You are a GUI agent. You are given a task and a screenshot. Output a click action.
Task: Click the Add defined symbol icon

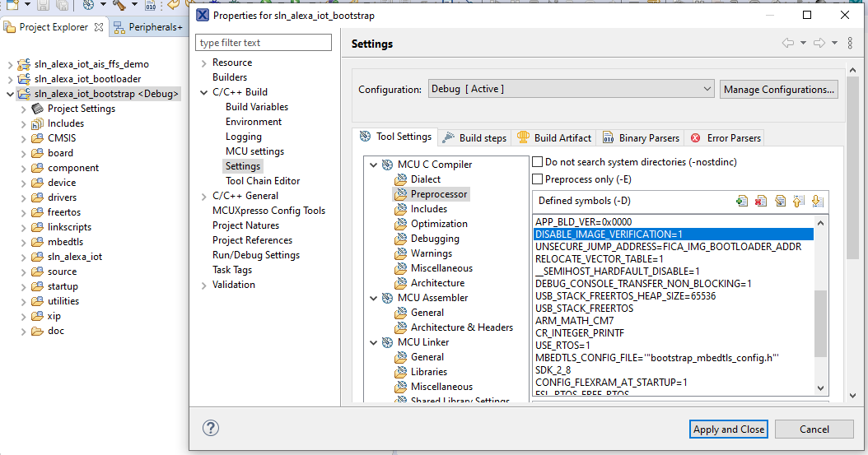click(742, 201)
